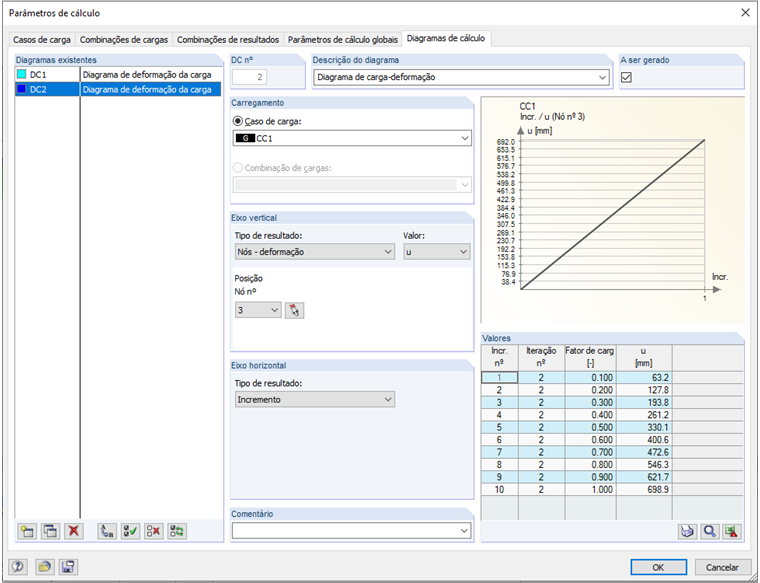Click the open-folder icon at bottom left
This screenshot has width=760, height=583.
(44, 567)
